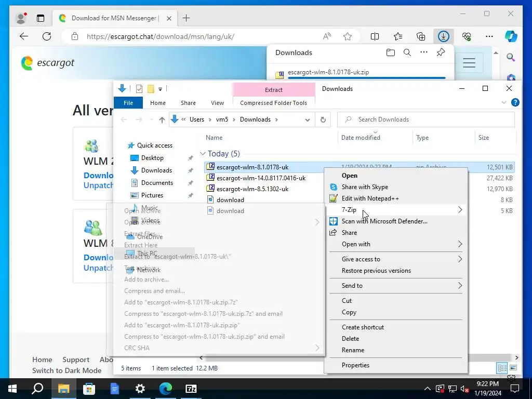Open the Edge profile icon
Viewport: 532px width, 399px height.
(x=21, y=18)
